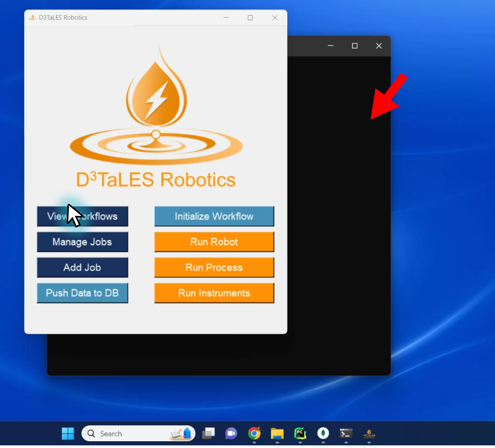Click the View Workflows button

point(82,216)
